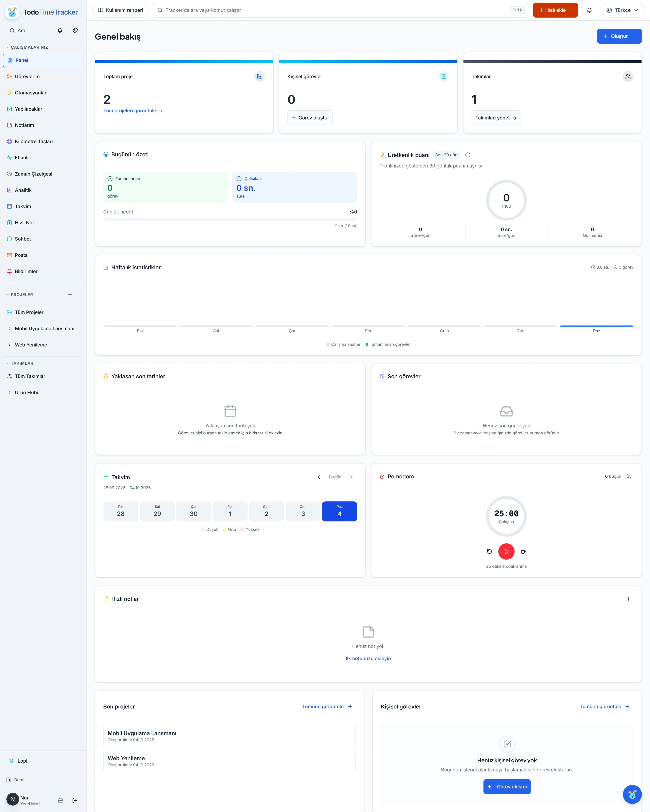This screenshot has width=650, height=812.
Task: Click the Toplam proje folder icon
Action: pyautogui.click(x=260, y=77)
